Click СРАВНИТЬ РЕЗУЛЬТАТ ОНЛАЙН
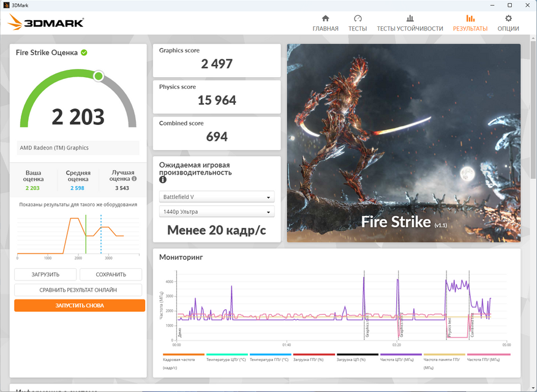The width and height of the screenshot is (537, 392). click(x=78, y=290)
